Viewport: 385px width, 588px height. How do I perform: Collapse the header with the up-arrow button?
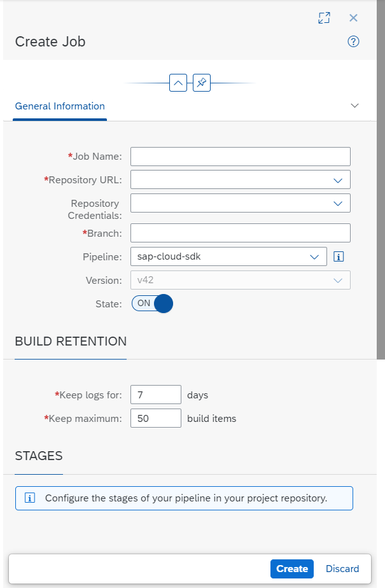click(x=178, y=83)
